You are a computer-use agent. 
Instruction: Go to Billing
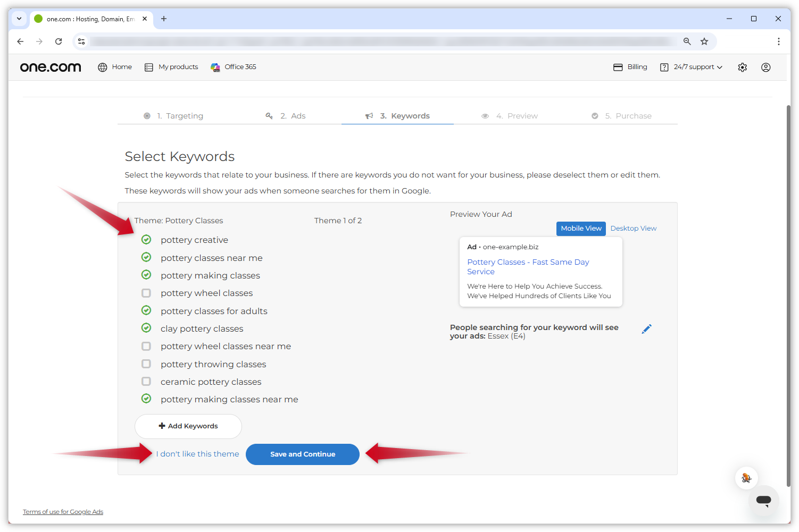pos(630,67)
